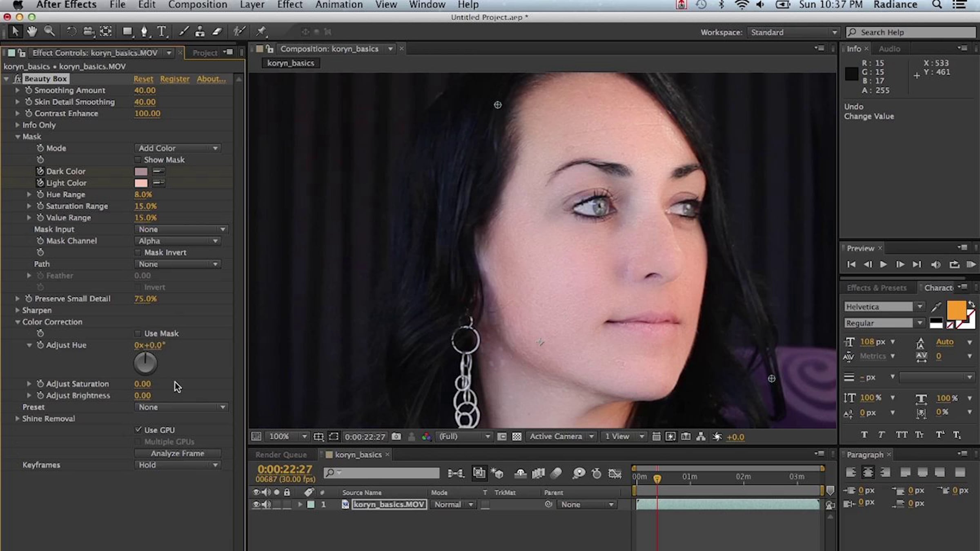
Task: Open the Light Color swatch
Action: [x=141, y=183]
